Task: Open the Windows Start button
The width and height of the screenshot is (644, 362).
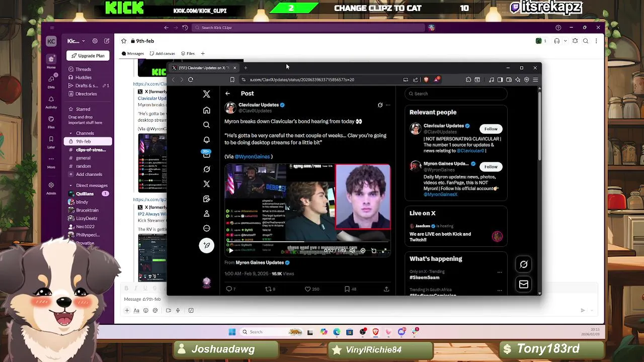Action: (232, 332)
